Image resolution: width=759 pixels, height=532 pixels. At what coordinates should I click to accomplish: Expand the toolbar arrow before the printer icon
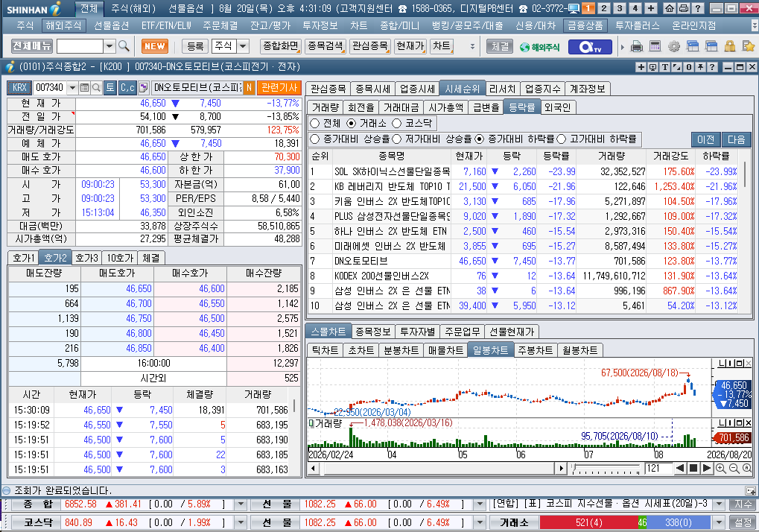(x=623, y=47)
